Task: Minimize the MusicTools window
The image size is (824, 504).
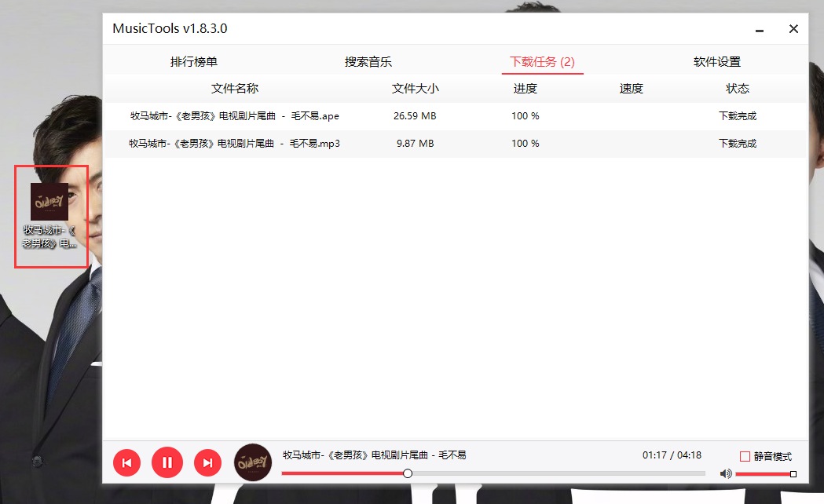Action: (760, 30)
